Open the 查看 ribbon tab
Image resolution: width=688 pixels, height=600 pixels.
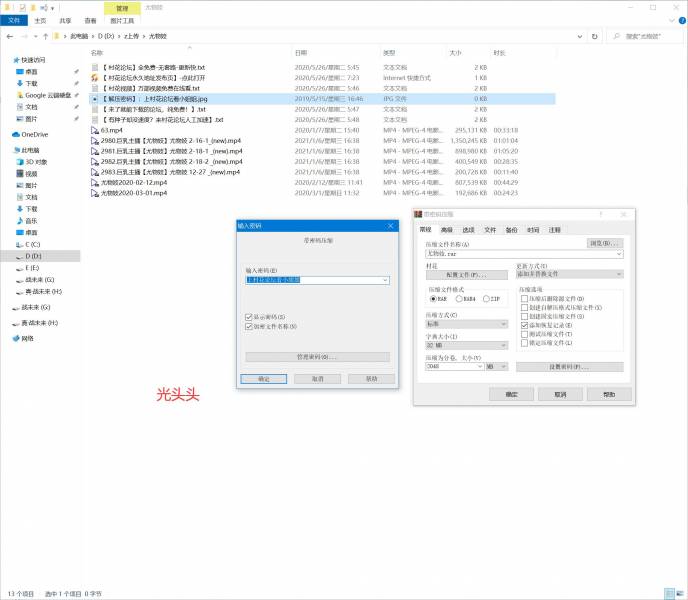point(90,19)
